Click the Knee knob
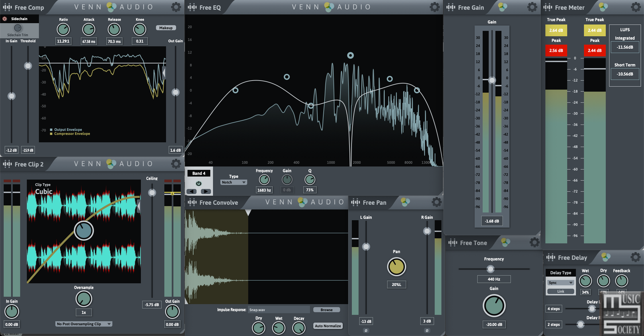 click(x=140, y=30)
